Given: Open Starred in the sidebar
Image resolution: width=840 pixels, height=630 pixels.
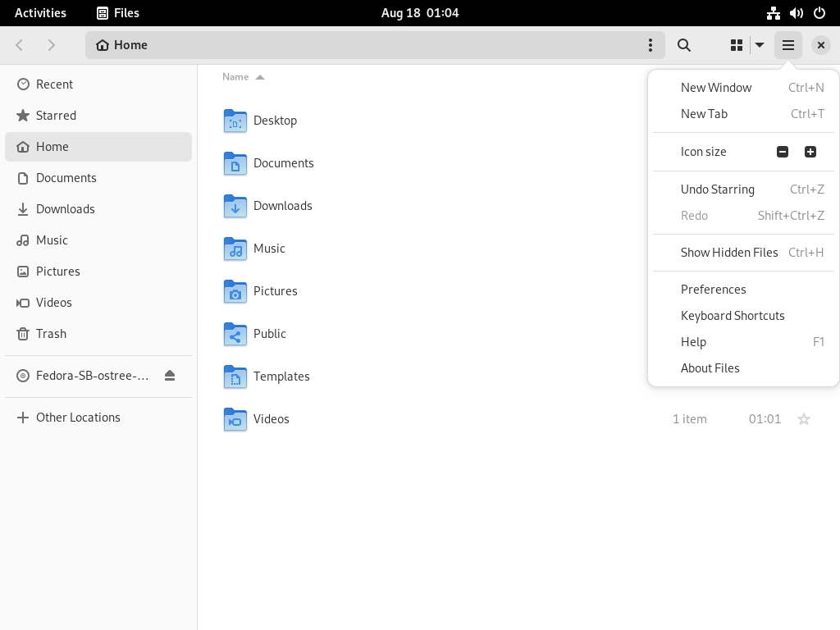Looking at the screenshot, I should click(98, 115).
